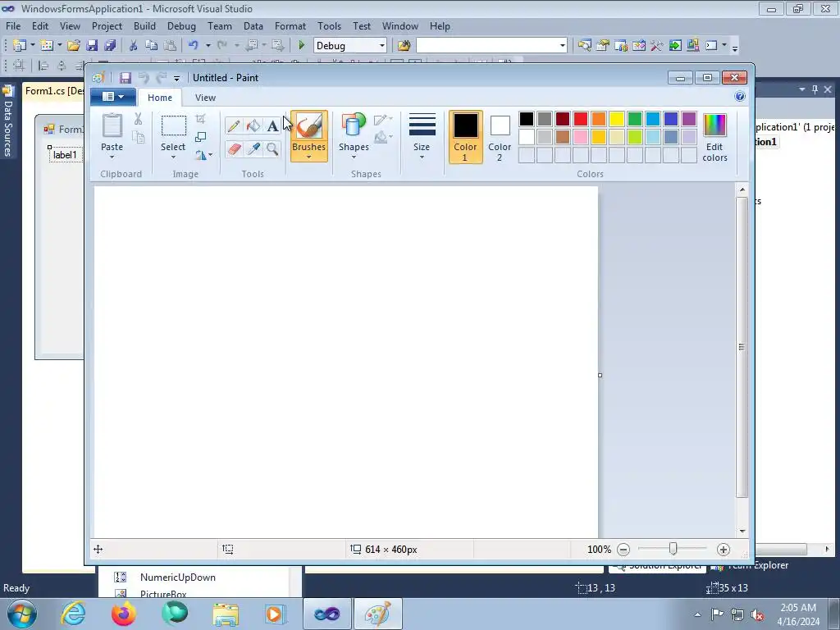
Task: Open the Paint application menu button
Action: [x=112, y=97]
